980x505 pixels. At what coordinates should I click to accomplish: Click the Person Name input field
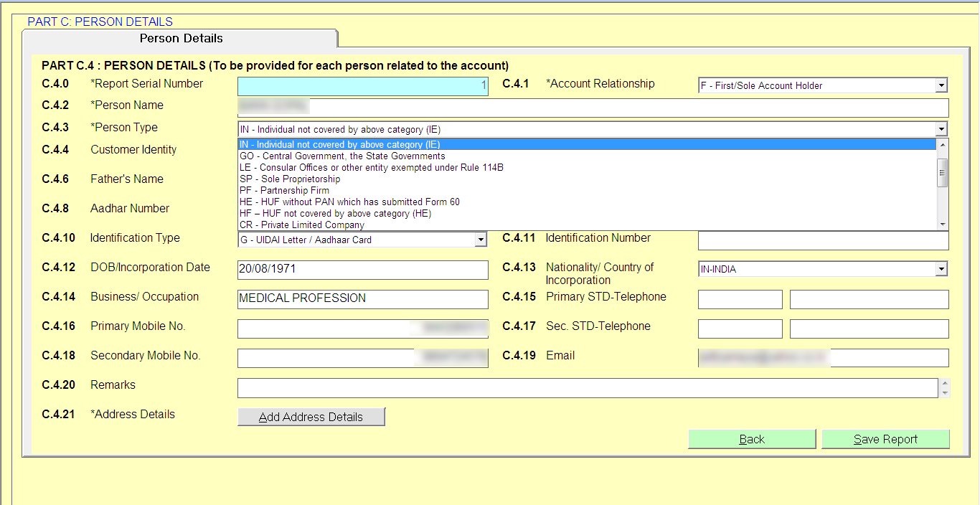593,108
